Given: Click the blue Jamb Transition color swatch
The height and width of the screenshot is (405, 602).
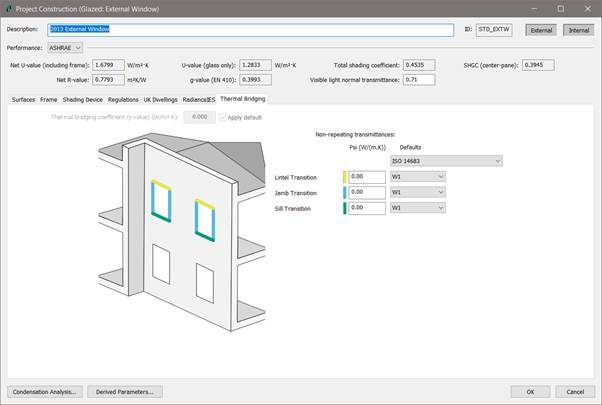Looking at the screenshot, I should [344, 192].
